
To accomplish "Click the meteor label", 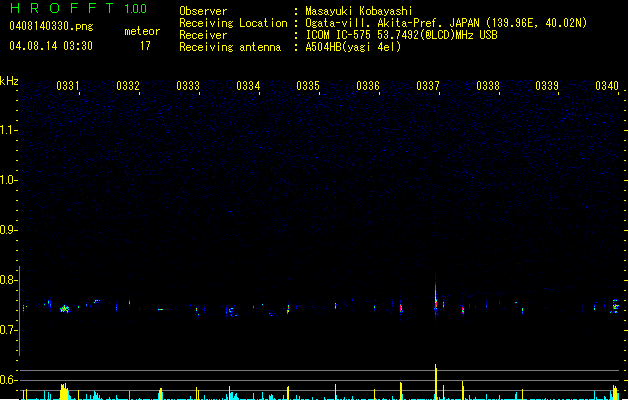I will click(x=142, y=31).
